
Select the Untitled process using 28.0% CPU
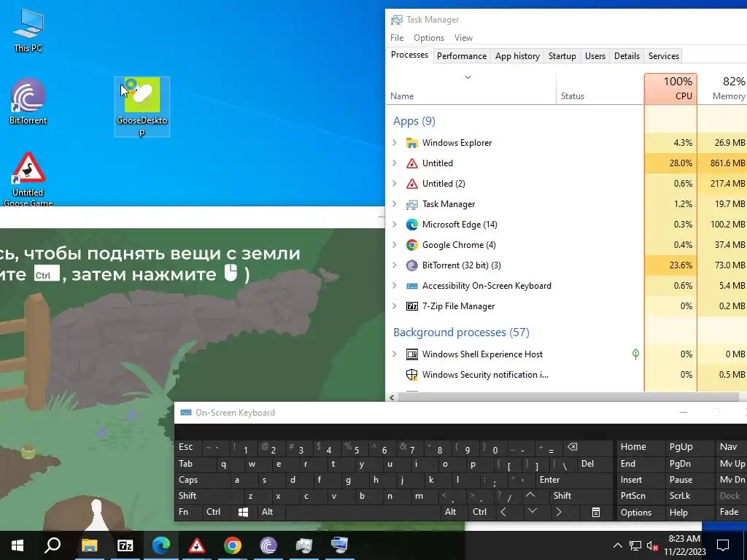pos(566,163)
